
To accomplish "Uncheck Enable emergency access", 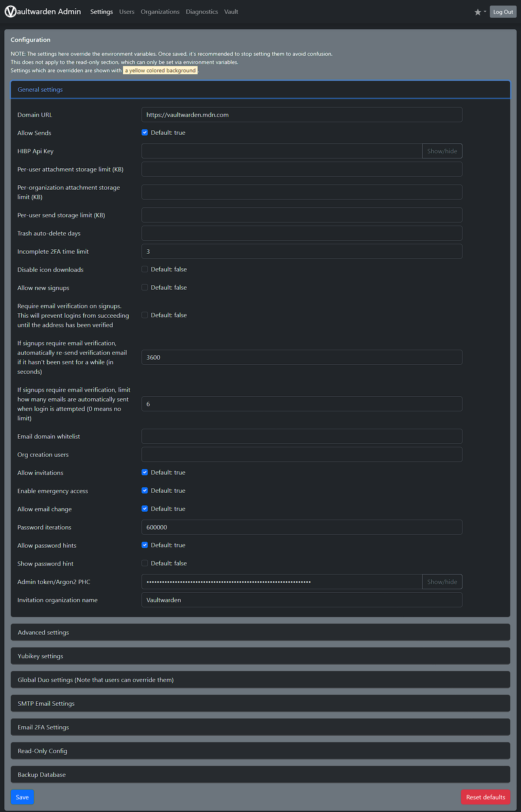I will tap(145, 491).
